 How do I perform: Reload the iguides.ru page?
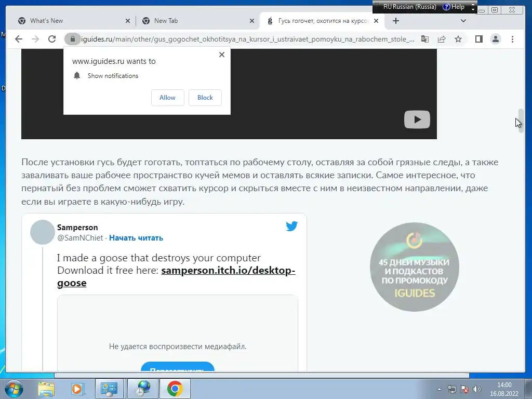pyautogui.click(x=52, y=39)
